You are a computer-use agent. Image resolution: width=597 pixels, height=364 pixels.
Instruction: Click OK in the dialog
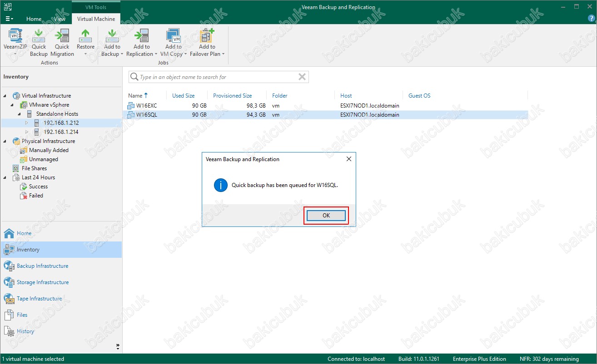326,216
